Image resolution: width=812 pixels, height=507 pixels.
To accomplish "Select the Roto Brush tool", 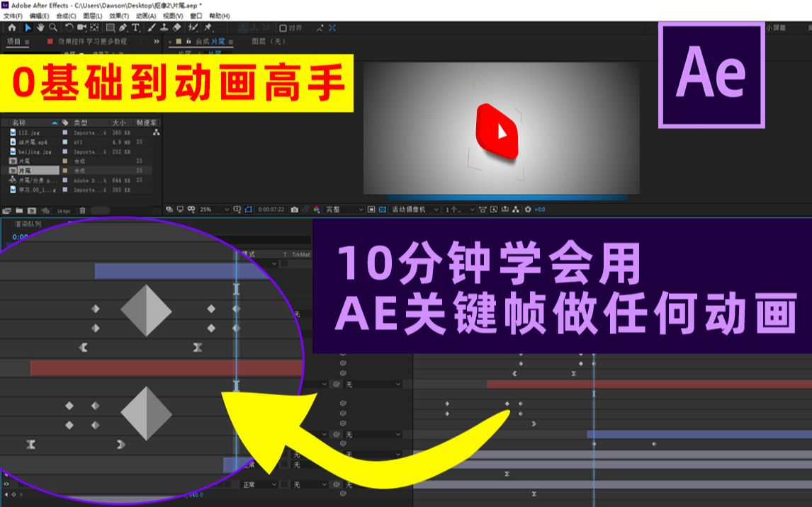I will point(193,28).
